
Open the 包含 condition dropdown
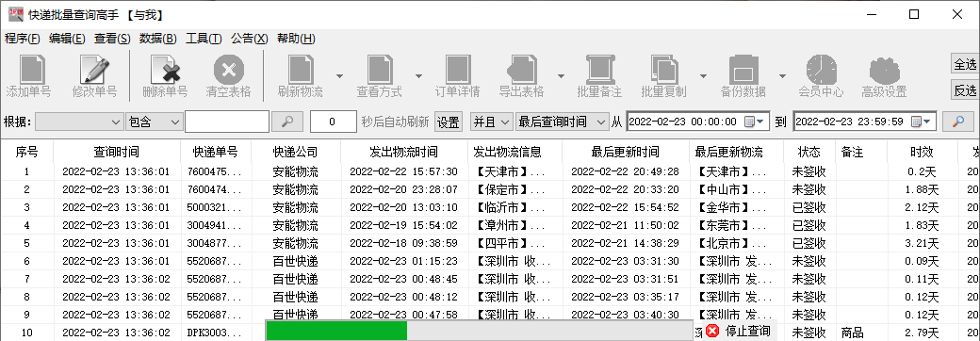(154, 122)
